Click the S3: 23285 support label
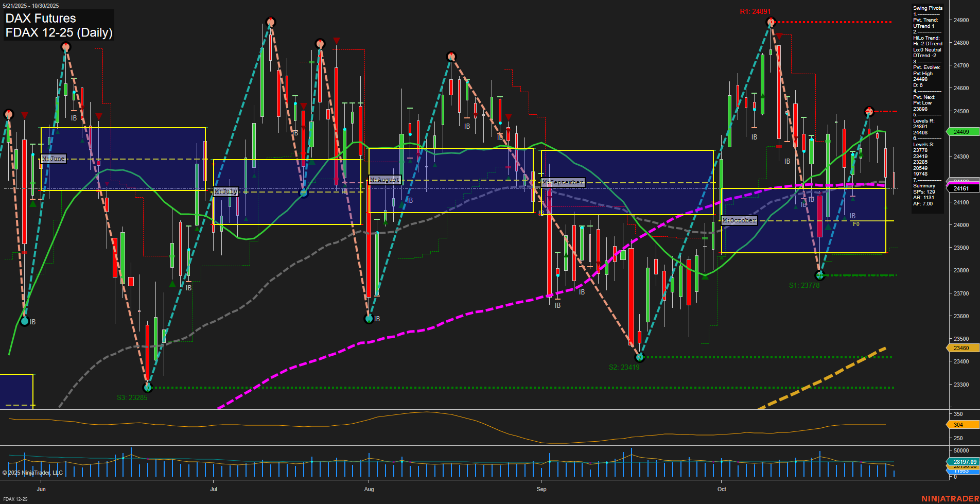The height and width of the screenshot is (504, 980). [x=132, y=397]
